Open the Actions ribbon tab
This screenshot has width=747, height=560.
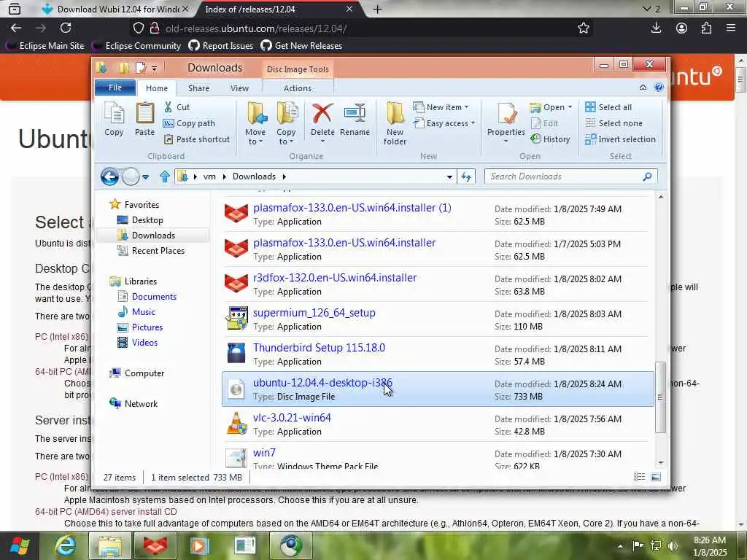tap(298, 88)
